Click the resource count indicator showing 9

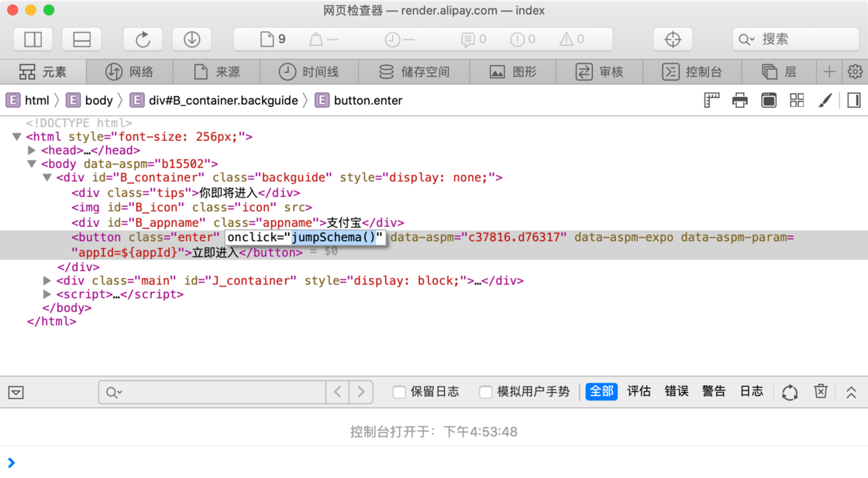pos(273,40)
